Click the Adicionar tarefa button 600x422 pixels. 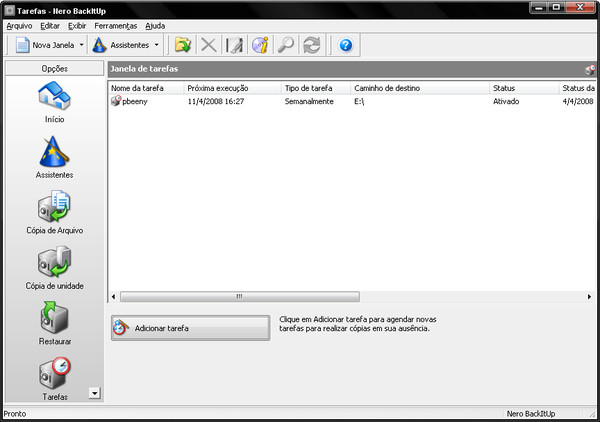click(191, 328)
